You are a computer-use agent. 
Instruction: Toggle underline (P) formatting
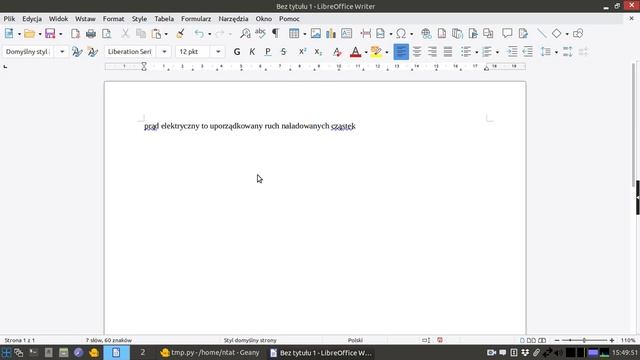[x=268, y=52]
